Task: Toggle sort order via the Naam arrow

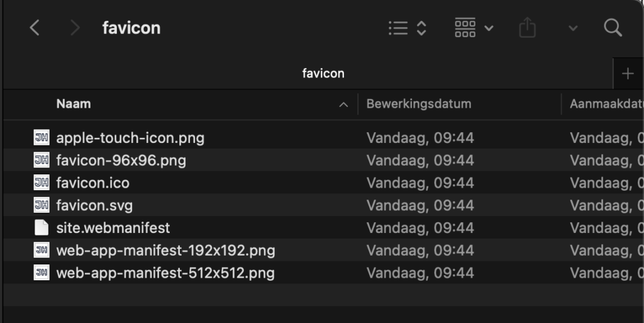Action: tap(343, 105)
